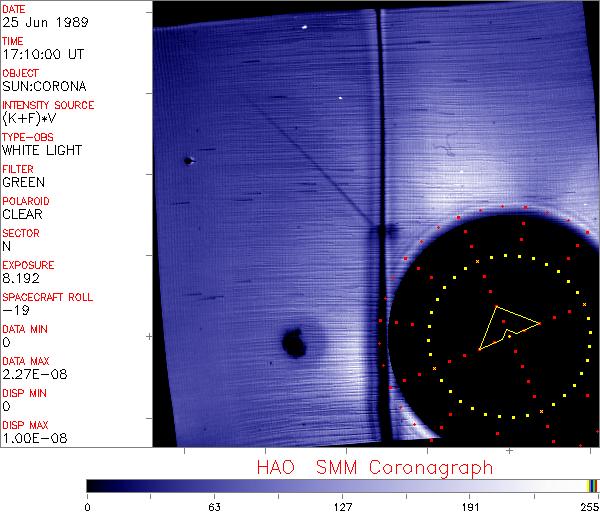Click the yellow north-pointer arrow in the occulting disk
Viewport: 600px width, 512px height.
point(506,326)
